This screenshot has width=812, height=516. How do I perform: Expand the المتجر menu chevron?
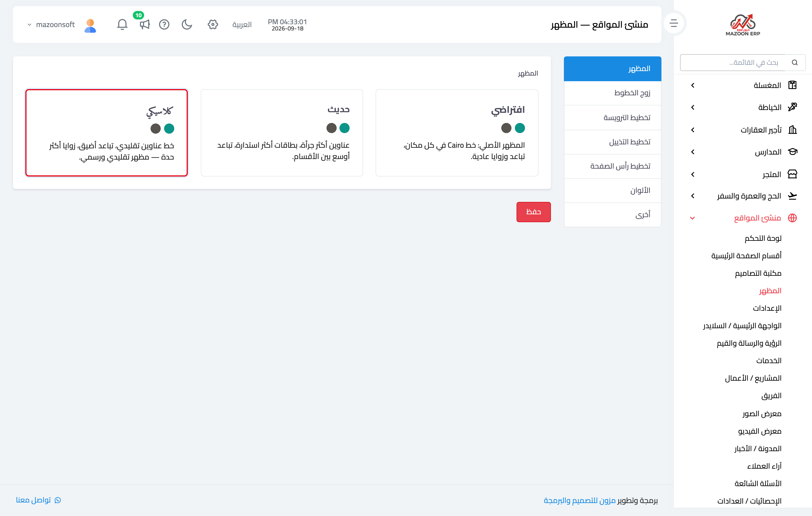pyautogui.click(x=693, y=174)
